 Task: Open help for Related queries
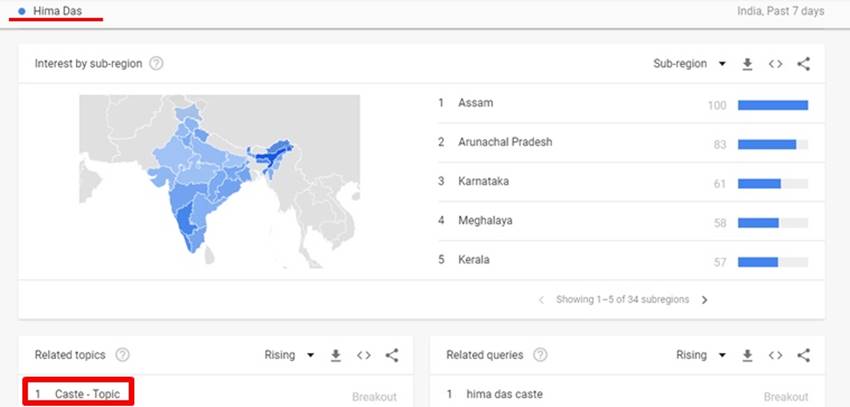tap(540, 355)
